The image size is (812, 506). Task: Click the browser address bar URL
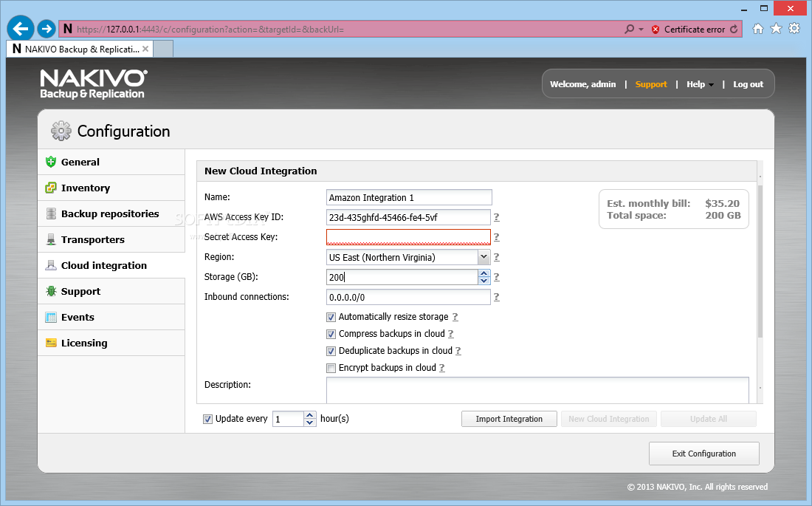pyautogui.click(x=210, y=29)
